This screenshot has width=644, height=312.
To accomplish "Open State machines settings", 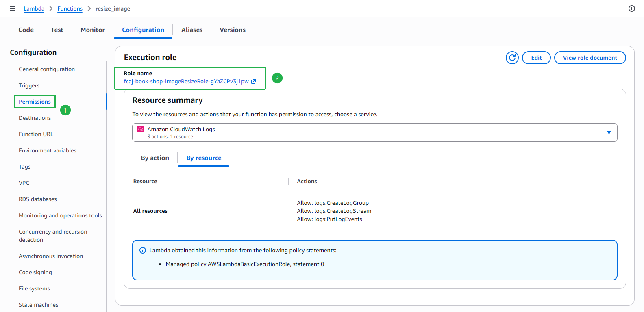I will (x=38, y=305).
